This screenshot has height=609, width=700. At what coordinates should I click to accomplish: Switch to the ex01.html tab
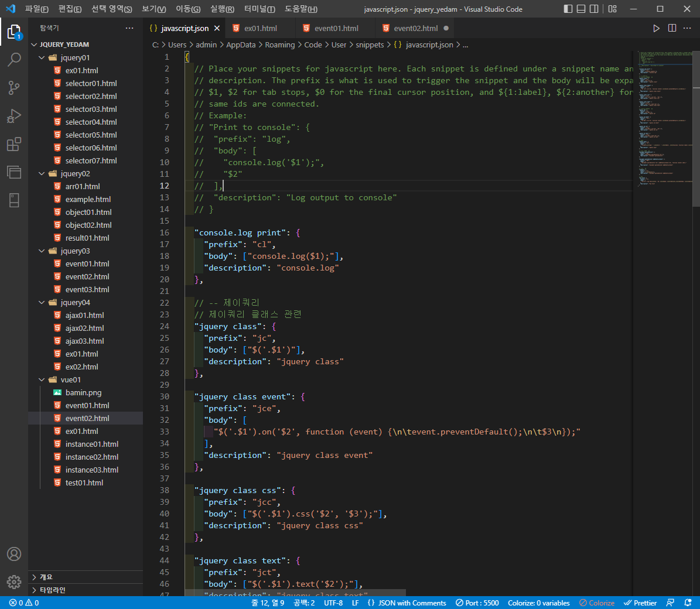(x=260, y=28)
